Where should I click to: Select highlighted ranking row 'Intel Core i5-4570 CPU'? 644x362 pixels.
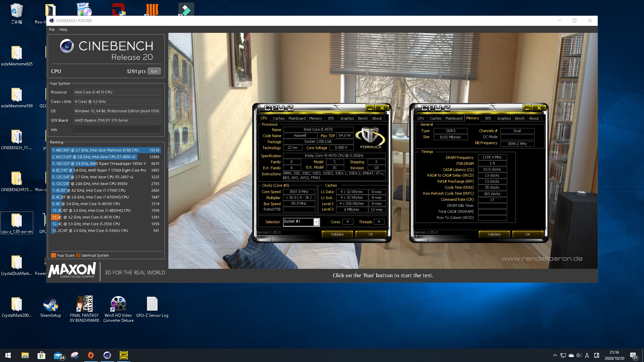point(106,217)
